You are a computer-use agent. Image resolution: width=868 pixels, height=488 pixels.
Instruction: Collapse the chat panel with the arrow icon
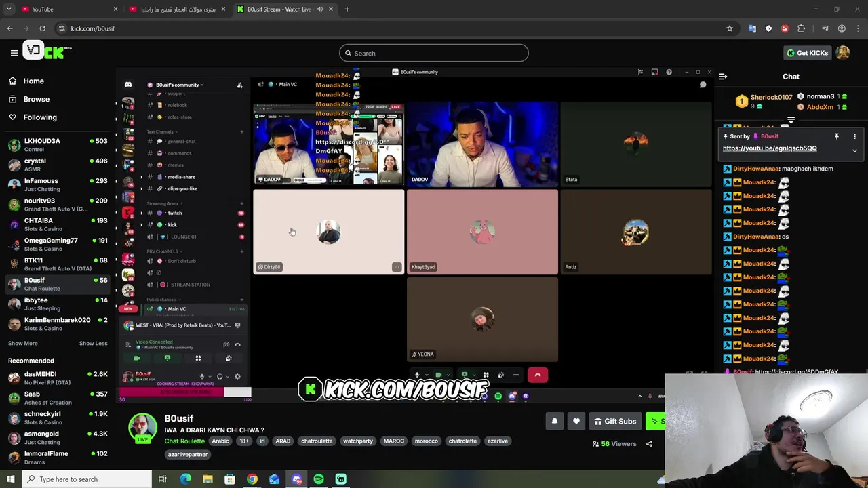pos(723,77)
